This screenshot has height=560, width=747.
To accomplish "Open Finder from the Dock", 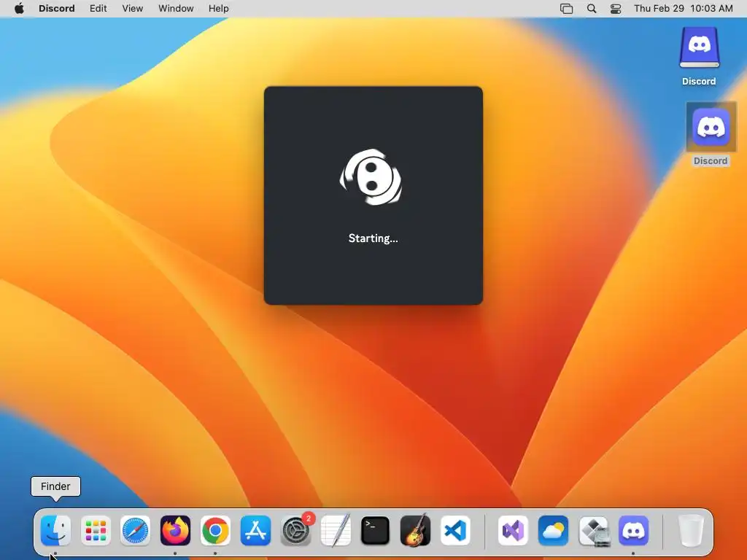I will 55,530.
